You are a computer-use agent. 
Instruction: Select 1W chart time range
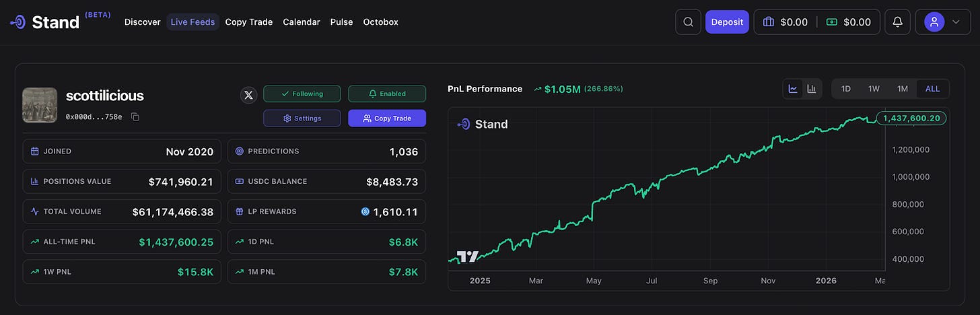pyautogui.click(x=874, y=89)
